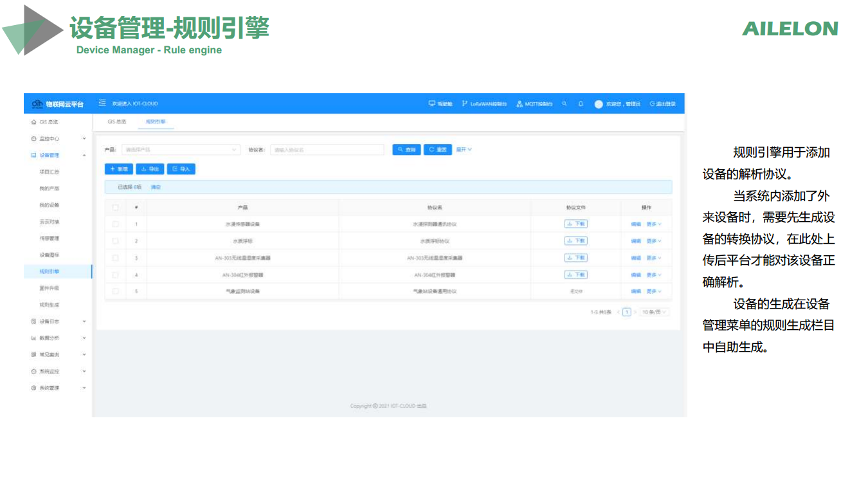Open LoRaWAN控制台 from top bar
Viewport: 868px width, 488px height.
click(484, 104)
